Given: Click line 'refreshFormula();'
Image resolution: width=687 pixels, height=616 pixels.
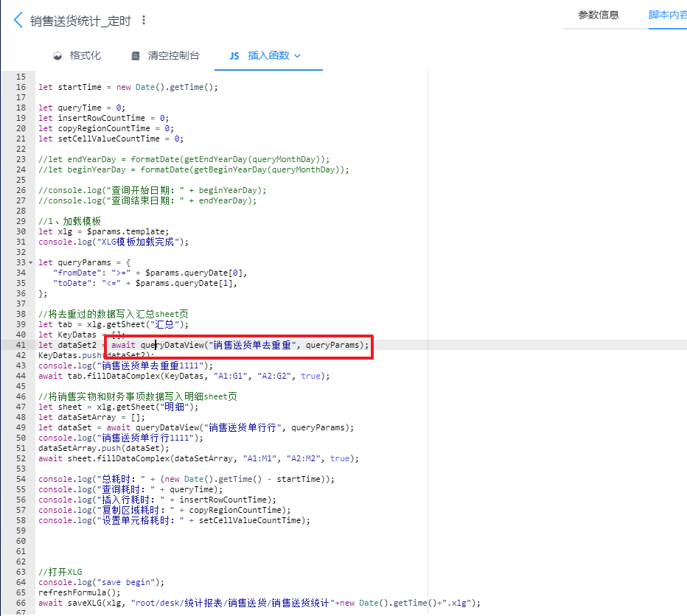Looking at the screenshot, I should [x=80, y=592].
